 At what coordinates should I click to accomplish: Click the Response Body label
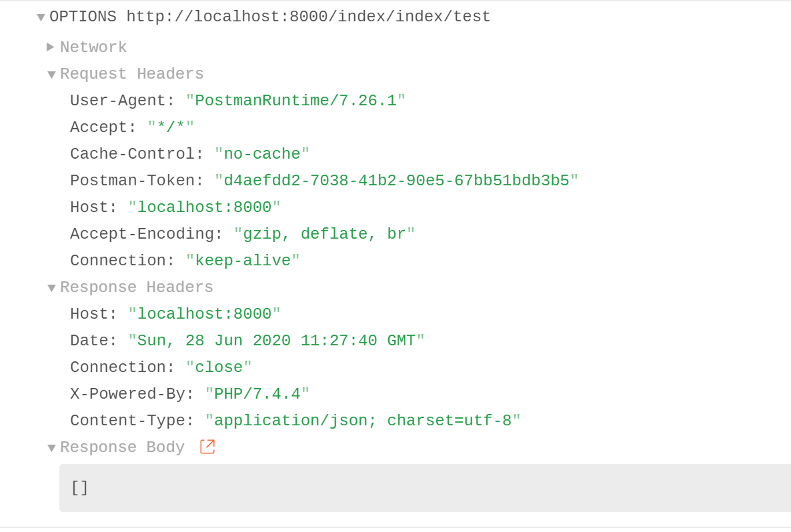[x=122, y=447]
